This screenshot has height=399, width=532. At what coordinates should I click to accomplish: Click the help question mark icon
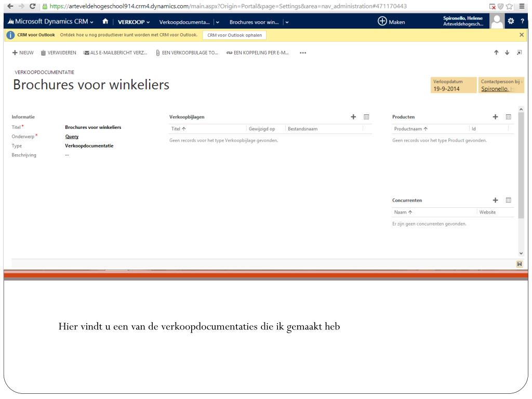523,22
